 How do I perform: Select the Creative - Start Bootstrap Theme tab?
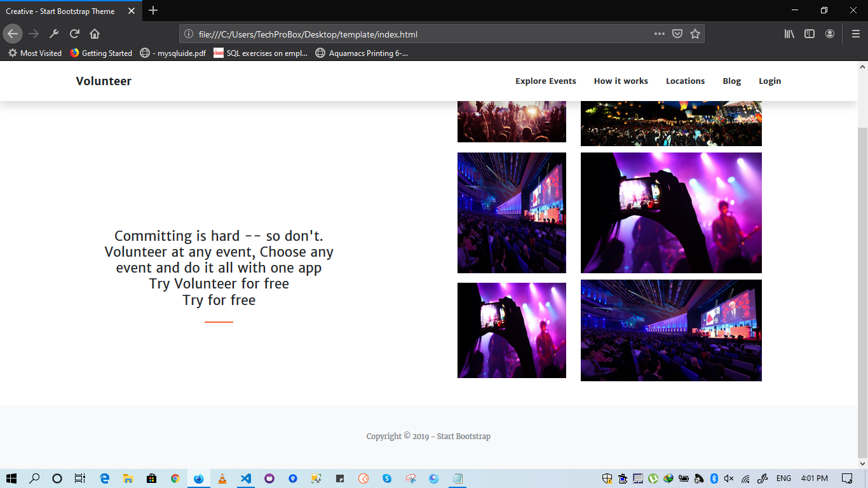click(71, 11)
